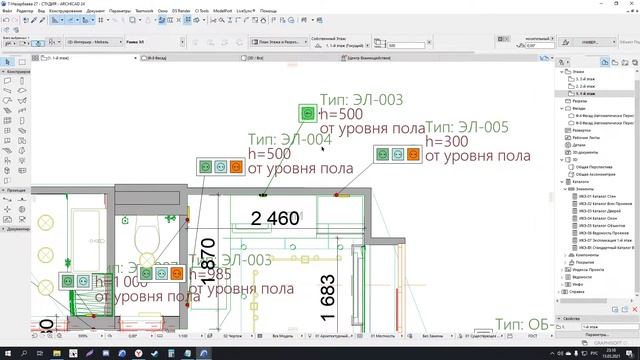Image resolution: width=640 pixels, height=360 pixels.
Task: Open Windows notification center
Action: [629, 353]
